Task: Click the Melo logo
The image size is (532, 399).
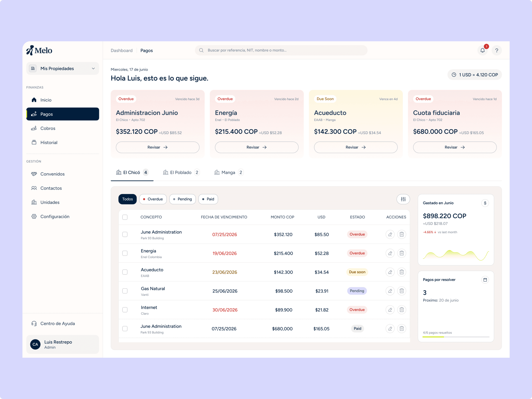Action: (x=39, y=50)
